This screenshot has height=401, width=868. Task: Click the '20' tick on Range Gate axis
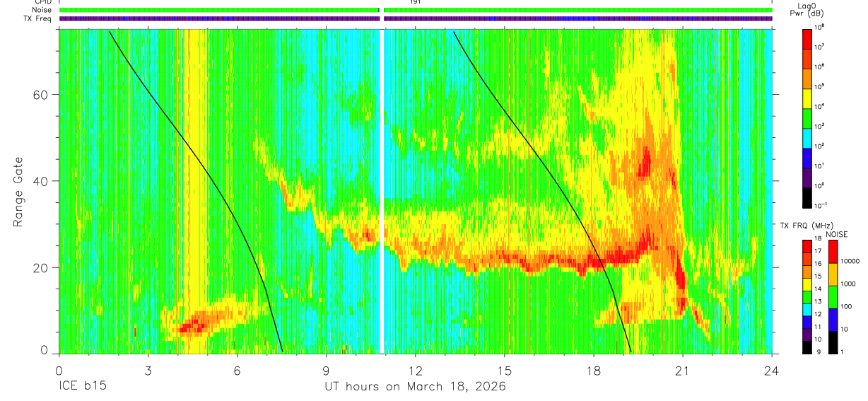40,267
